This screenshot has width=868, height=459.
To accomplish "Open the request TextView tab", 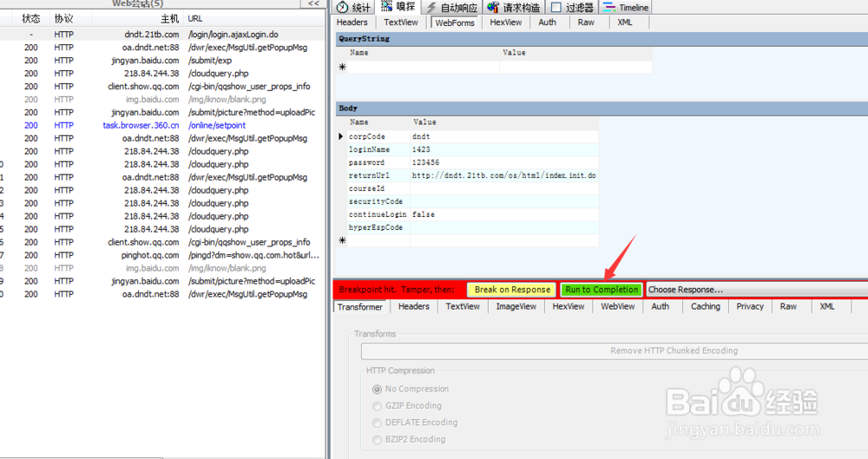I will (401, 23).
